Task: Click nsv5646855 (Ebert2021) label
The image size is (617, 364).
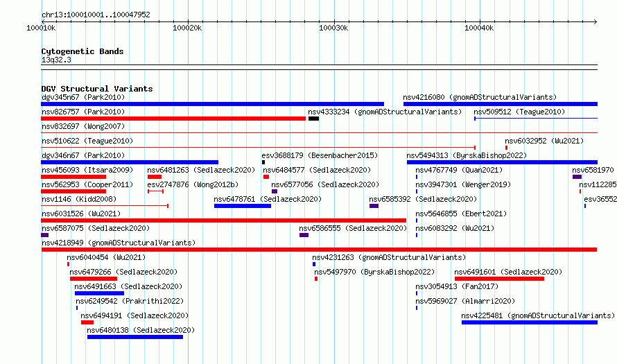Action: (x=461, y=214)
